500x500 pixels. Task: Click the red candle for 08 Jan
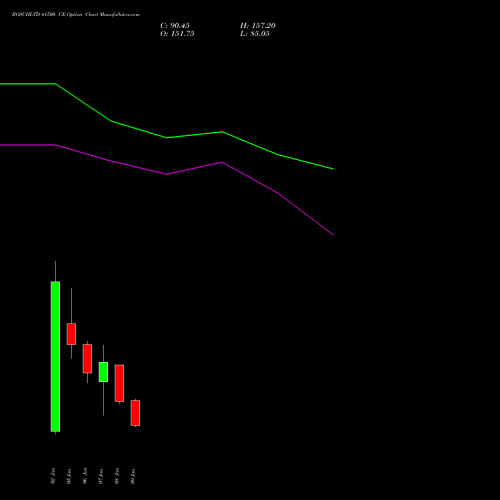point(119,383)
